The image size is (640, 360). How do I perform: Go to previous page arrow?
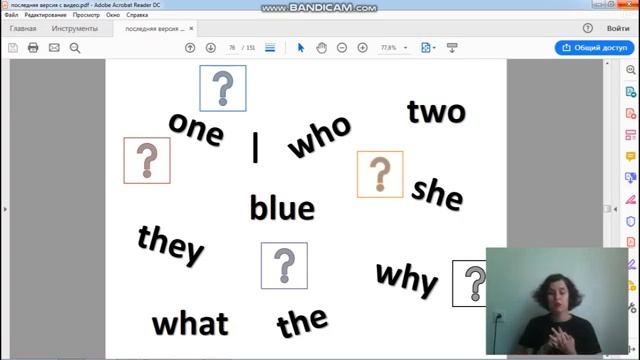(x=190, y=48)
